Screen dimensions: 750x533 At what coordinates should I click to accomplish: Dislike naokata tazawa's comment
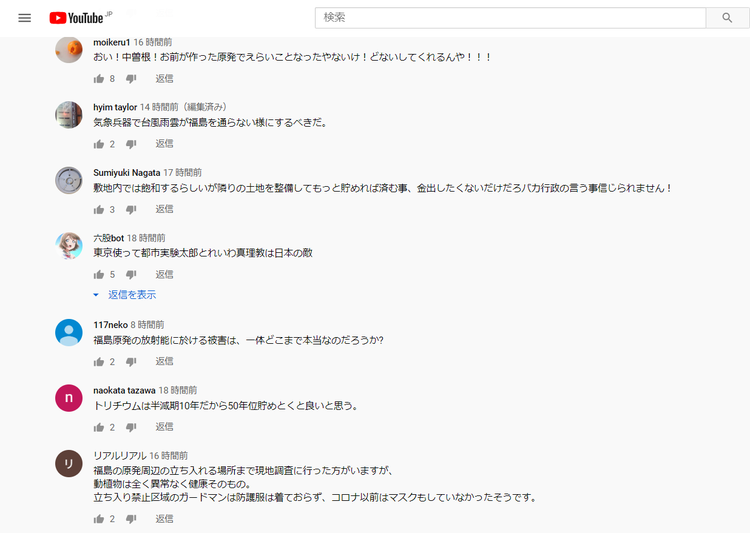131,427
